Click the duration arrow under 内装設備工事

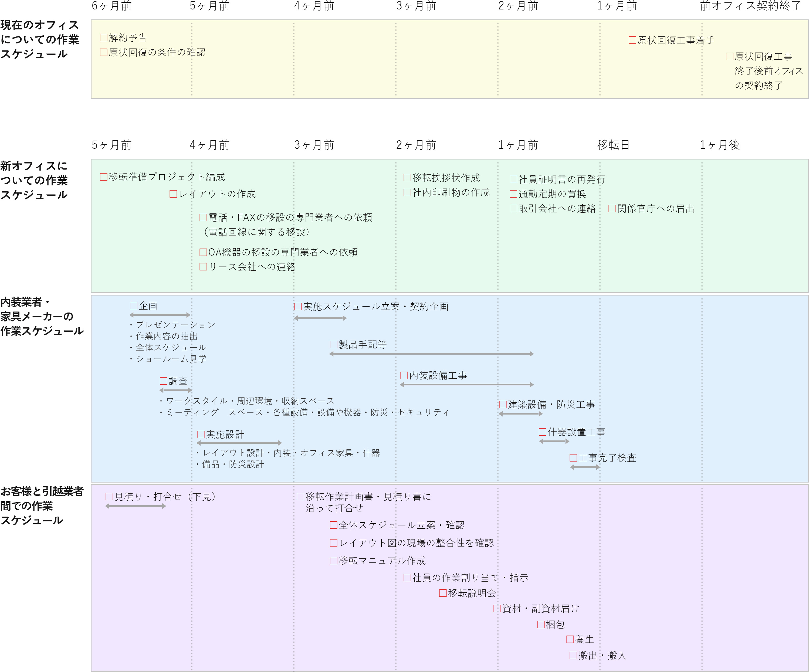[467, 385]
